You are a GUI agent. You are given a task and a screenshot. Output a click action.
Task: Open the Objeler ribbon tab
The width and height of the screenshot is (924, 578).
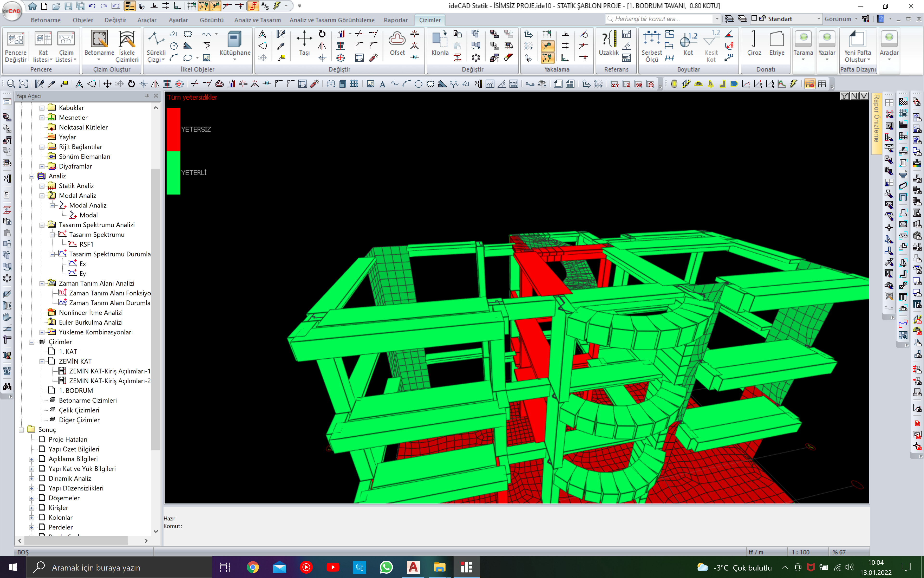[x=83, y=20]
